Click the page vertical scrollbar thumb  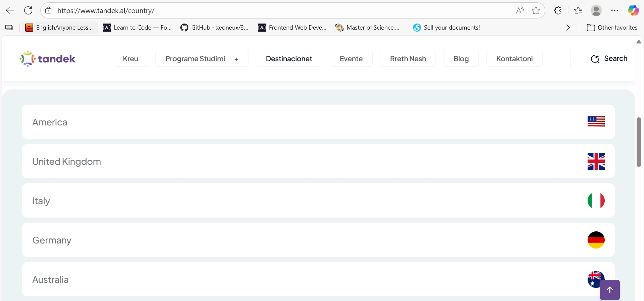pos(638,142)
